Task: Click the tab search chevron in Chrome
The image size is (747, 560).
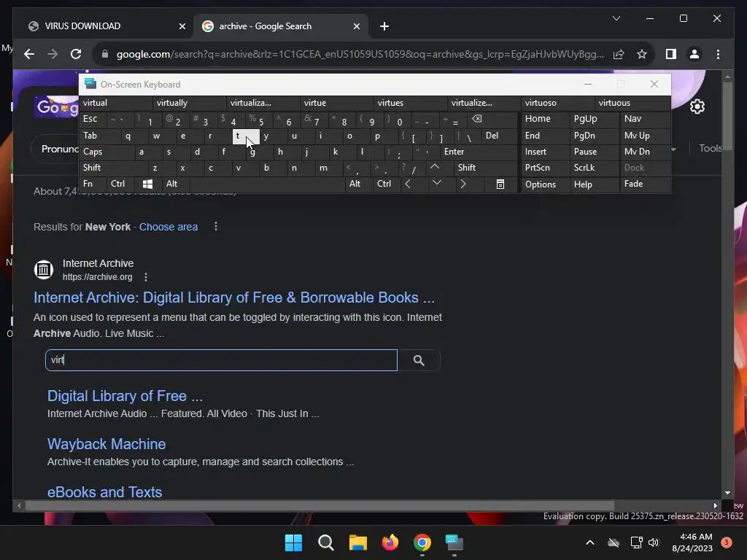Action: point(616,18)
